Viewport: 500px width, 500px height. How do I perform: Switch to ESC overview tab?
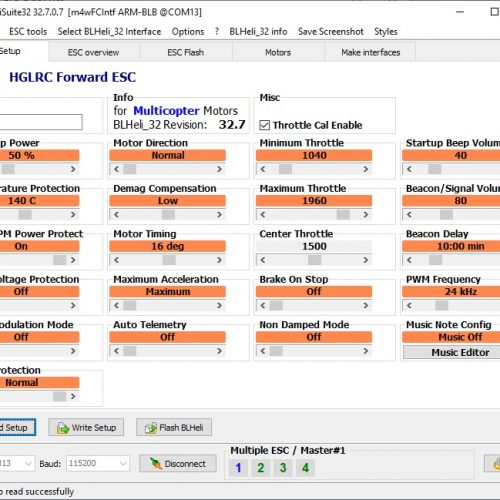coord(93,52)
